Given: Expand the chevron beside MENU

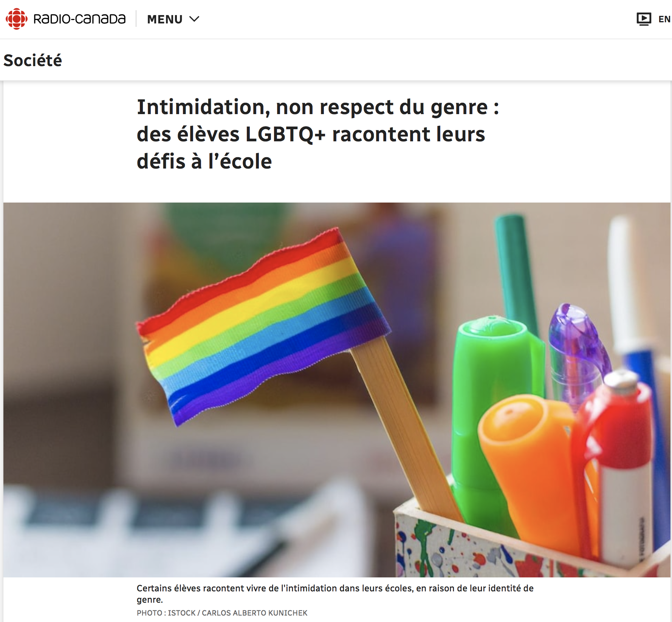Looking at the screenshot, I should 194,19.
